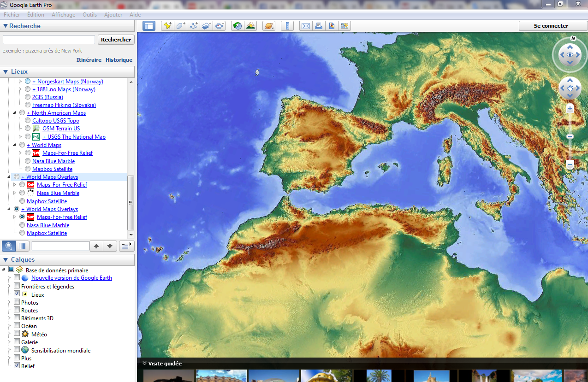Expand the Météo layer node
588x382 pixels.
[x=9, y=334]
